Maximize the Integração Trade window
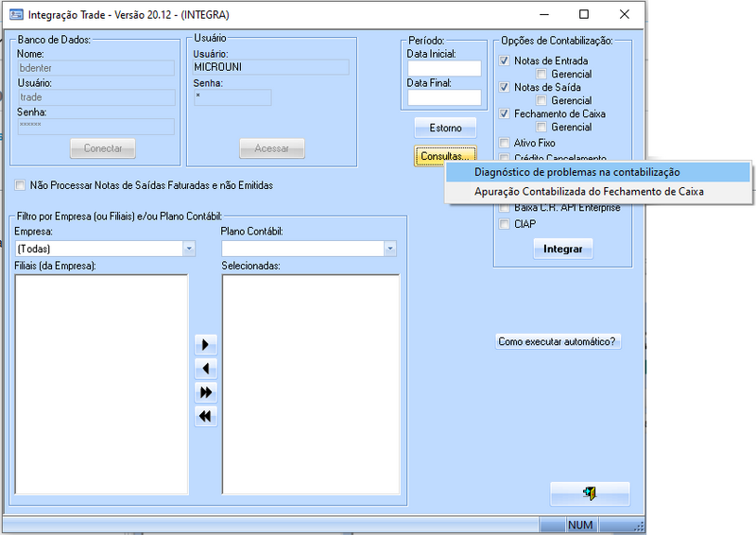The width and height of the screenshot is (756, 535). [x=584, y=14]
